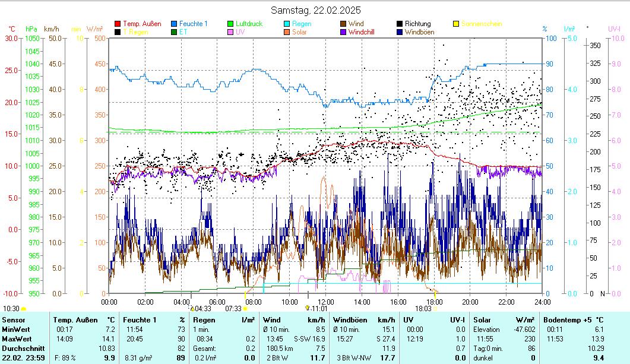Screen dimensions: 630x364
Task: Select the hPa axis unit label
Action: click(31, 29)
